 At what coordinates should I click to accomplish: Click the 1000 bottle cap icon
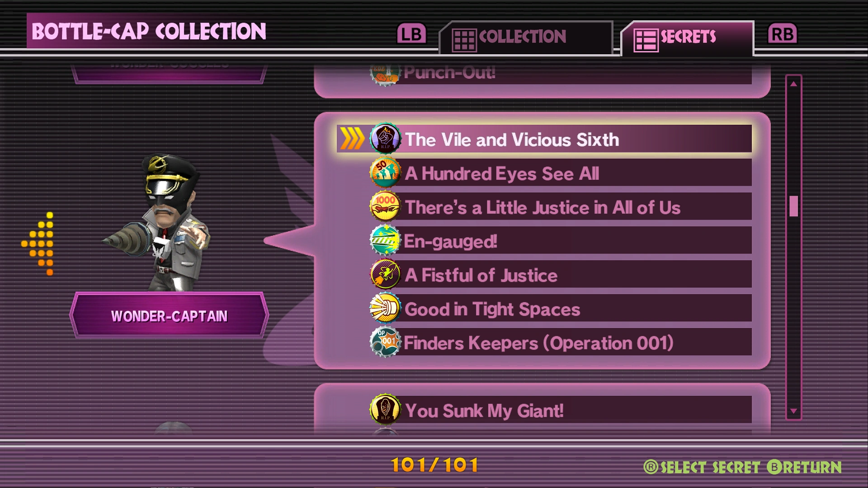[x=385, y=206]
